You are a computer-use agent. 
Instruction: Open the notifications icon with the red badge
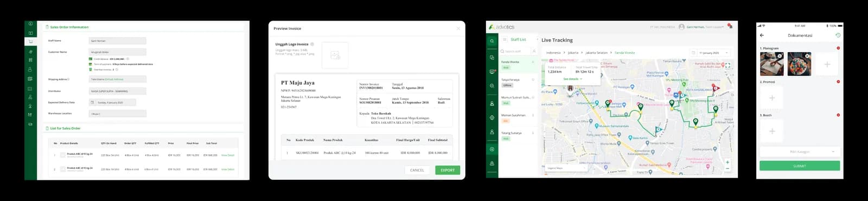[x=730, y=26]
